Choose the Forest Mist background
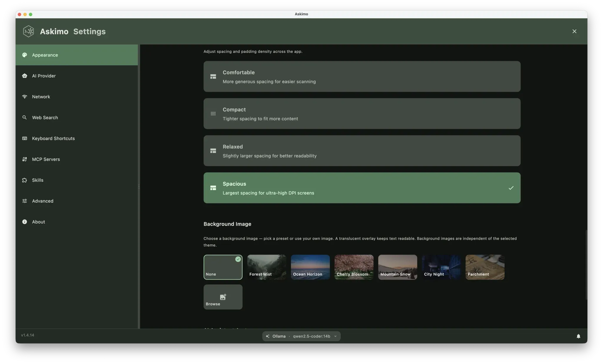 coord(266,267)
